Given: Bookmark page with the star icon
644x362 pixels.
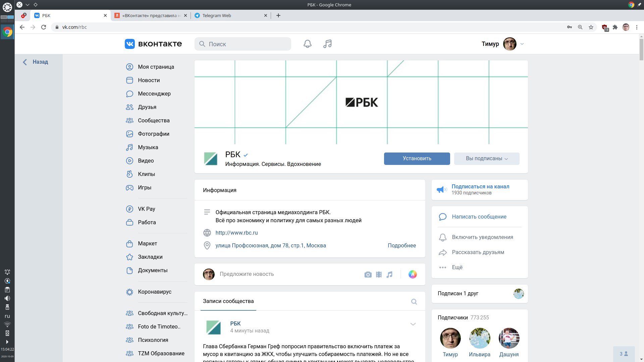Looking at the screenshot, I should pos(591,27).
